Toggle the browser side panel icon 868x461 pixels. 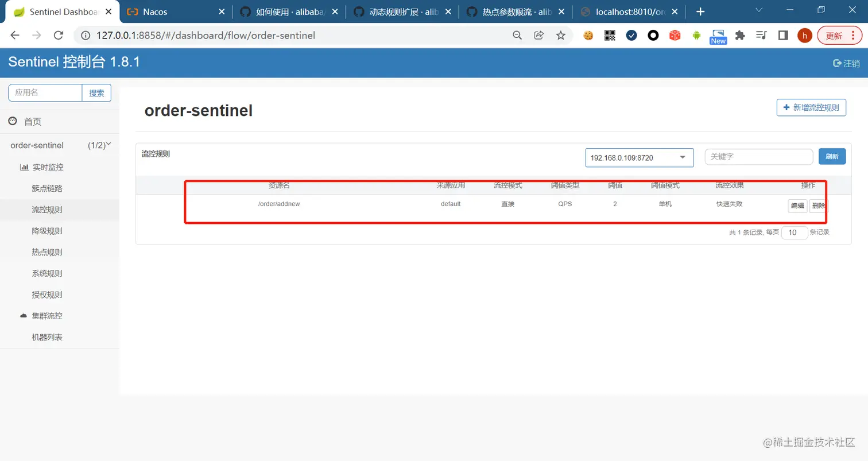pyautogui.click(x=783, y=36)
